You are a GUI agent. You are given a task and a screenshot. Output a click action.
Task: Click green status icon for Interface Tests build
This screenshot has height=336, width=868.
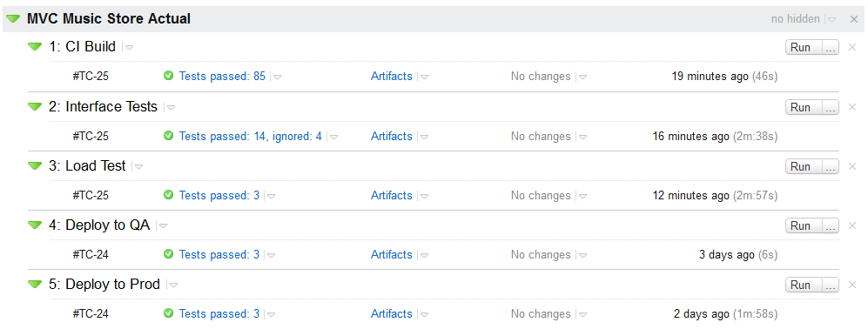(169, 136)
